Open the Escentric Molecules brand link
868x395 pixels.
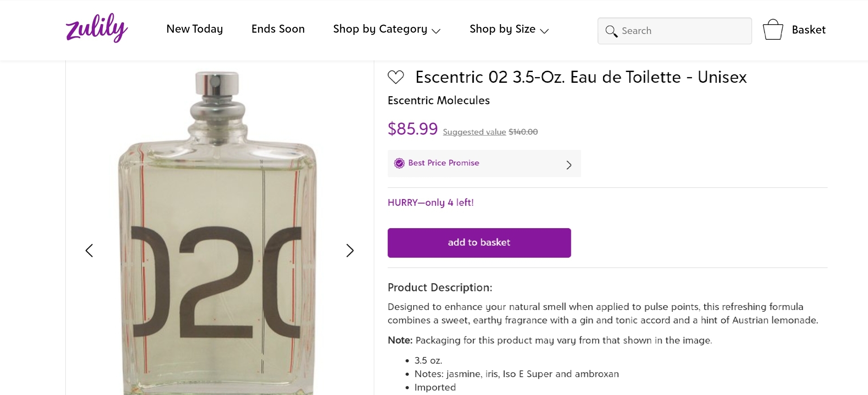pyautogui.click(x=439, y=101)
